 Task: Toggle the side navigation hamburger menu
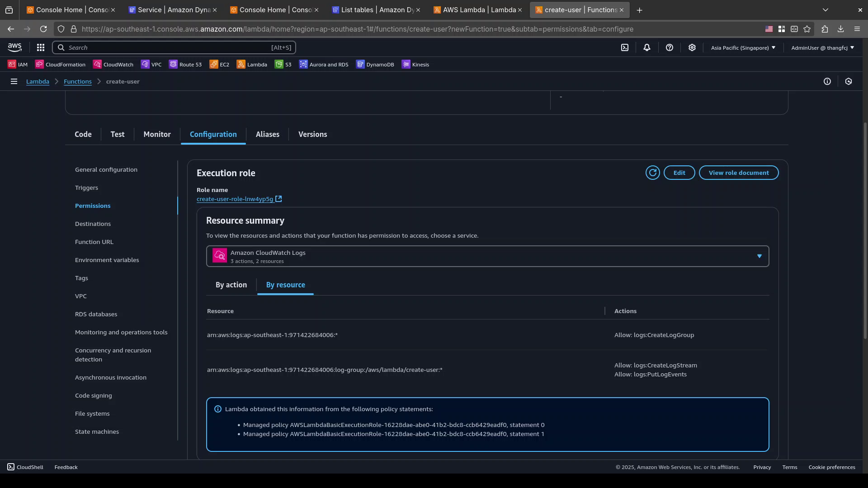[14, 81]
